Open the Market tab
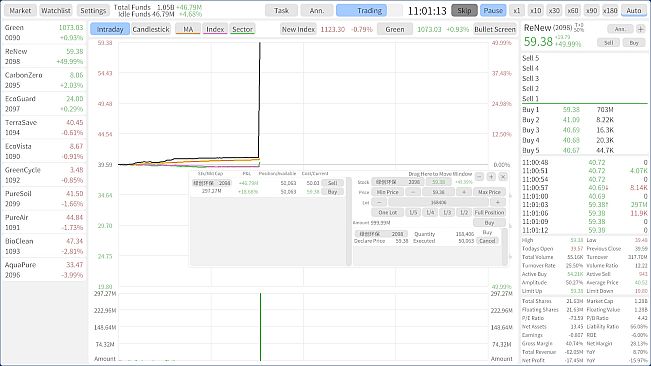Viewport: 651px width, 366px height. pyautogui.click(x=20, y=10)
